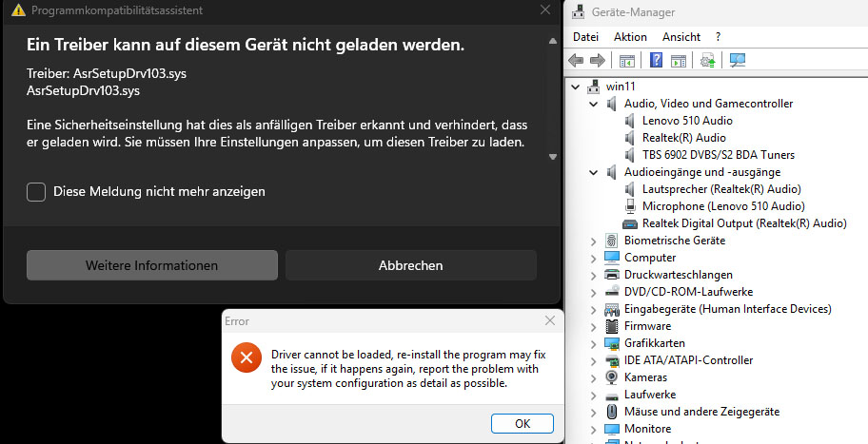868x444 pixels.
Task: Open the Aktion menu
Action: 630,37
